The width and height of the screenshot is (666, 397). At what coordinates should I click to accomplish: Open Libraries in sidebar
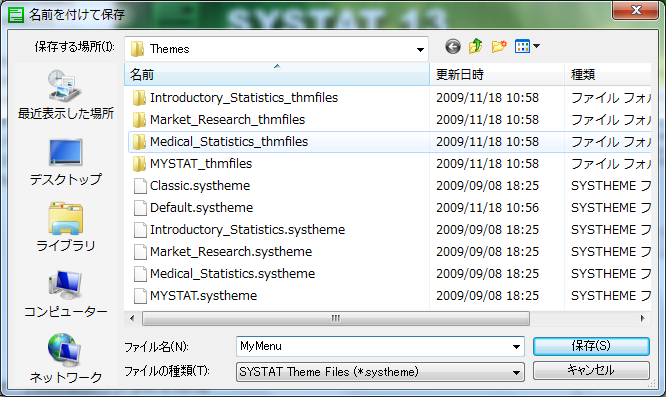(x=65, y=228)
